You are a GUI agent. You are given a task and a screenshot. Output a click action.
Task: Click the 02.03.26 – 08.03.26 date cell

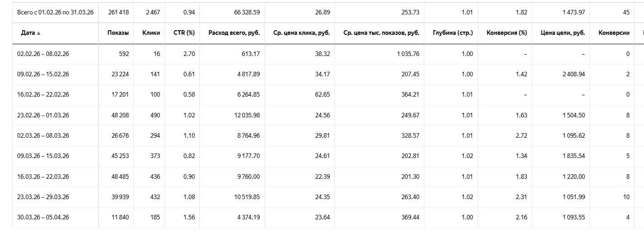43,135
